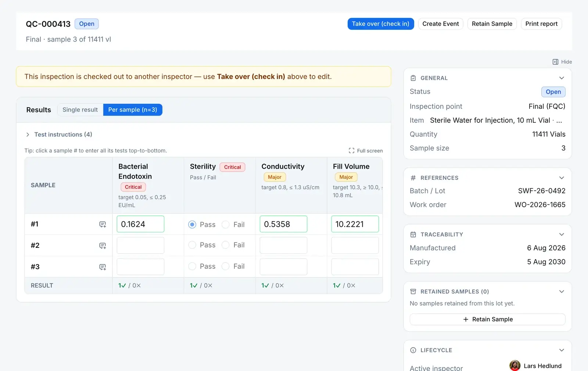Print the inspection report
Screen dimensions: 588x371
tap(541, 24)
